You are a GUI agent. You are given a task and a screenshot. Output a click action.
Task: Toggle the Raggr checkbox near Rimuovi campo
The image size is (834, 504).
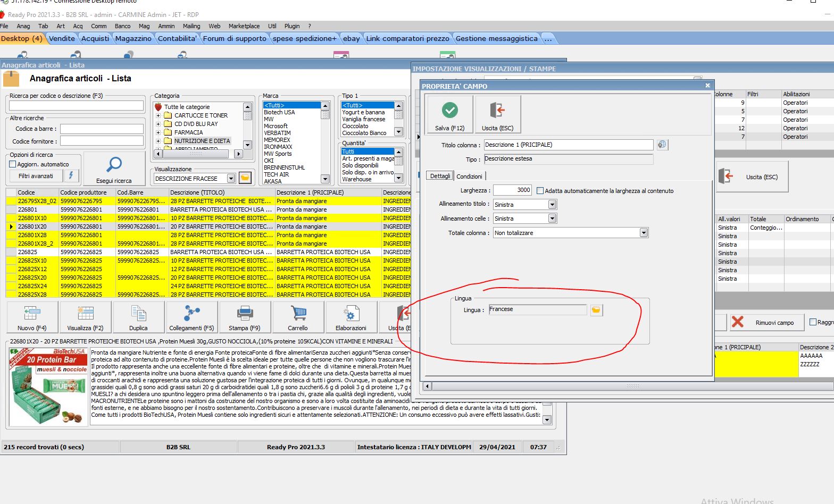(813, 322)
